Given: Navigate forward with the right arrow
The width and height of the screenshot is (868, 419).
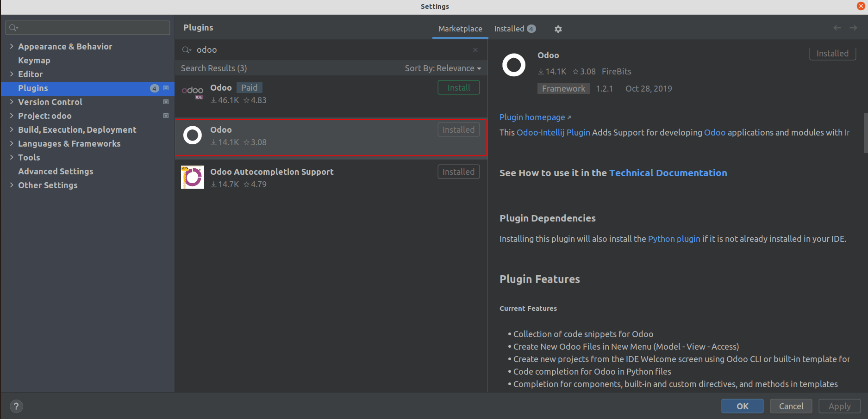Looking at the screenshot, I should tap(853, 28).
